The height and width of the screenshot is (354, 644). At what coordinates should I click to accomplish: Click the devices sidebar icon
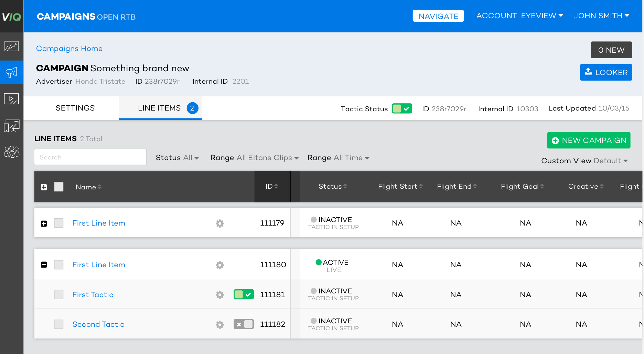(x=11, y=126)
